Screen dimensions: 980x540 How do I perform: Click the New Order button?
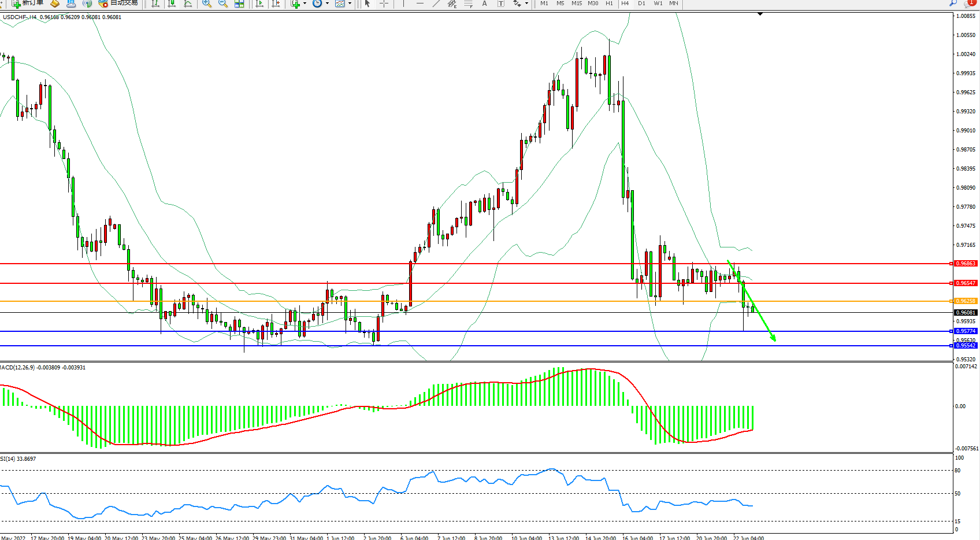[28, 3]
